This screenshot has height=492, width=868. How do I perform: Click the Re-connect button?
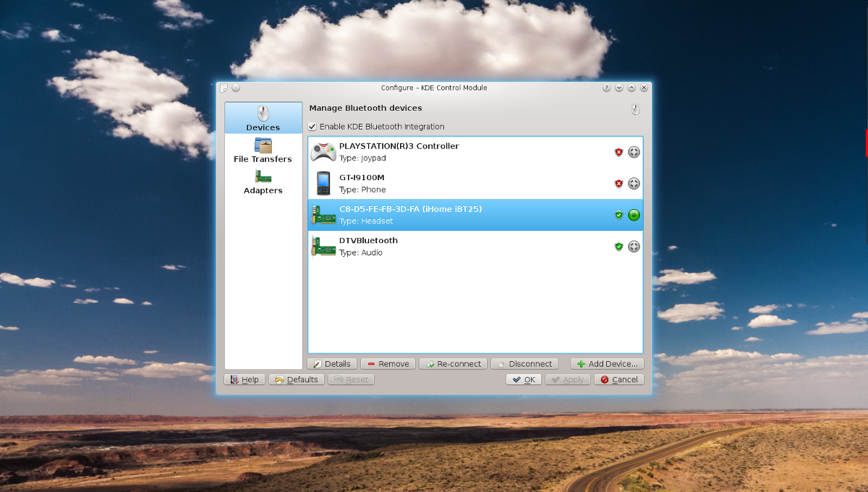click(x=453, y=364)
